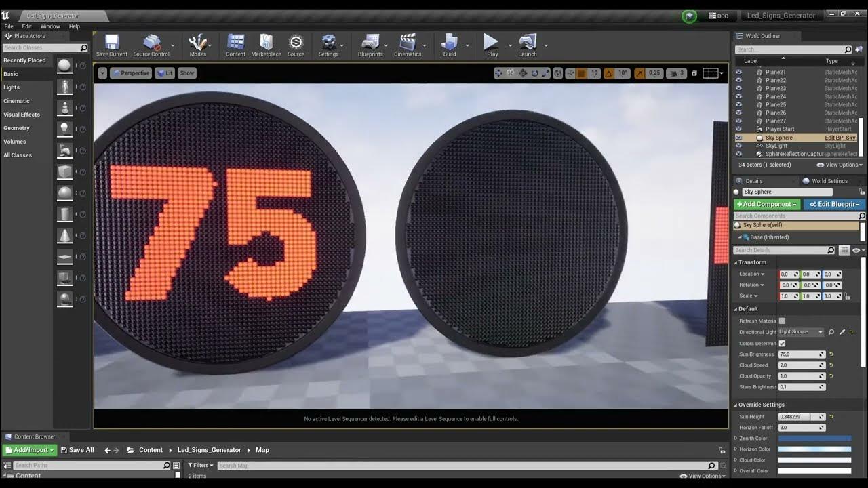Click the Blueprints toolbar icon

click(x=370, y=45)
